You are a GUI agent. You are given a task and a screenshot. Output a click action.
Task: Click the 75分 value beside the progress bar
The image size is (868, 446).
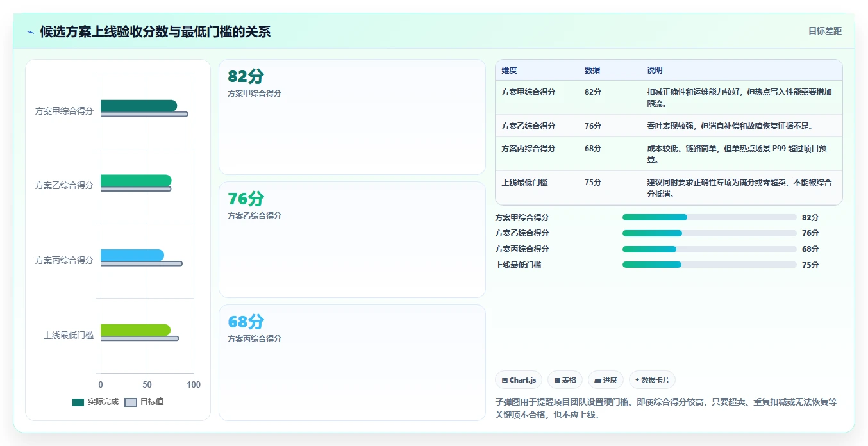[810, 265]
